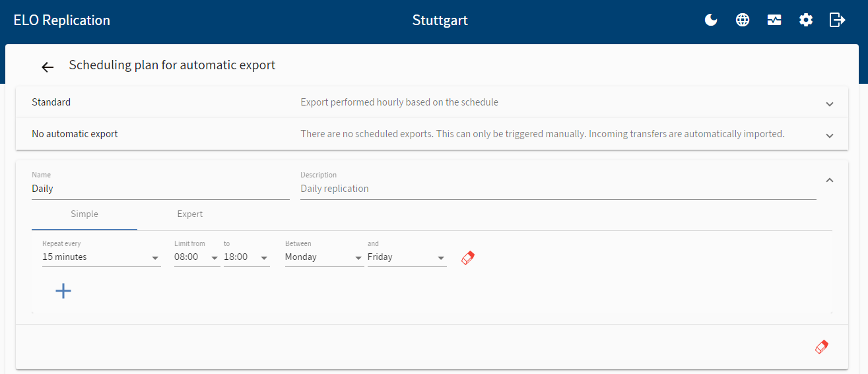Open the Friday end day dropdown
This screenshot has width=868, height=374.
[x=407, y=257]
